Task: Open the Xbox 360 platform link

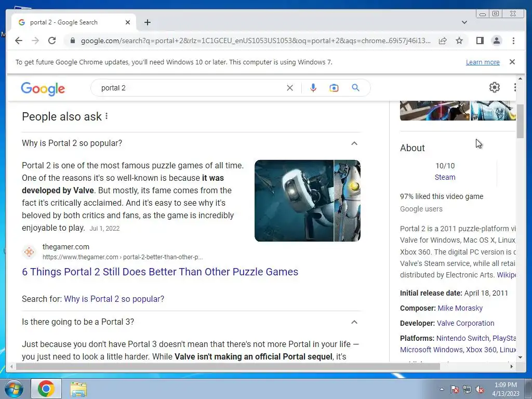Action: pos(481,350)
